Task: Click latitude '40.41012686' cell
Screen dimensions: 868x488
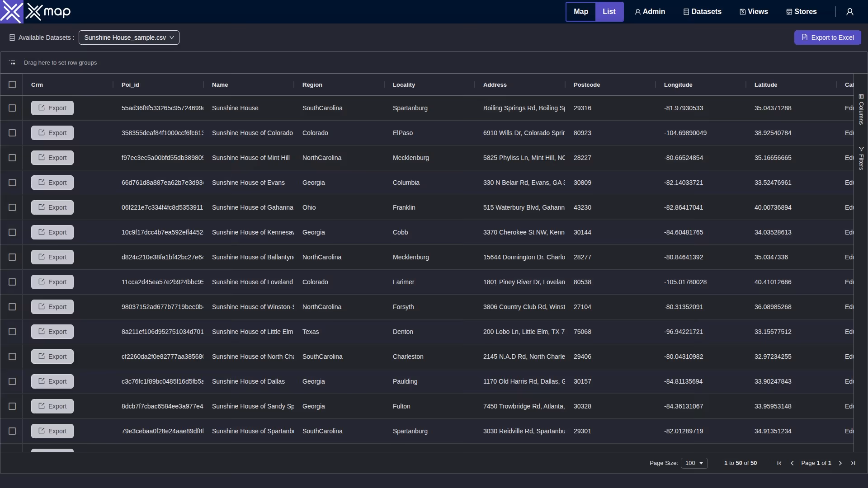Action: point(773,282)
